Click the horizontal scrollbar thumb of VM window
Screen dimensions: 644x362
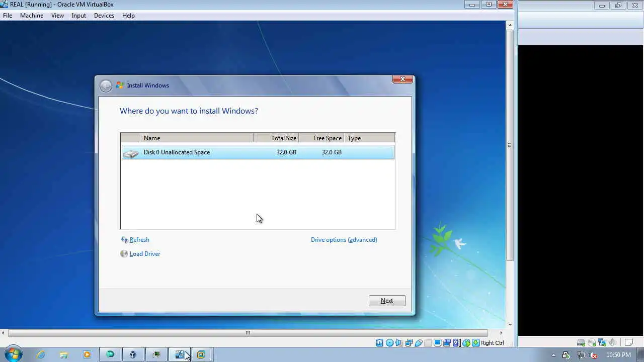point(248,333)
